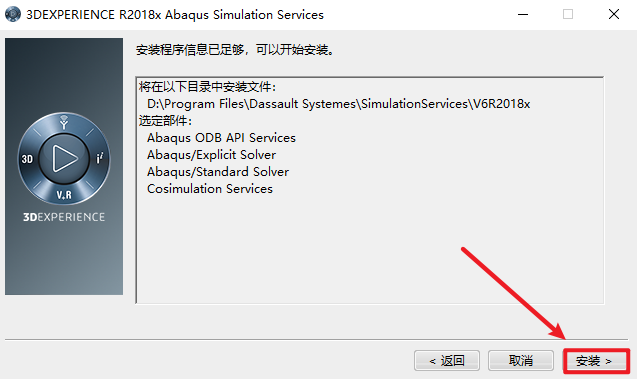The image size is (637, 379).
Task: Click the 将在以下目录中安装文件 label
Action: click(207, 87)
